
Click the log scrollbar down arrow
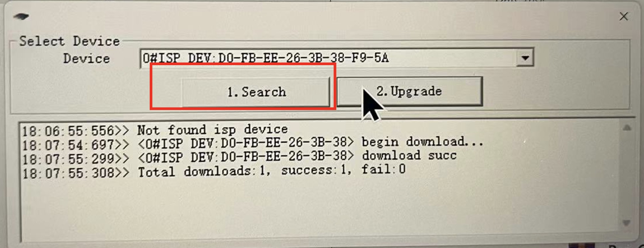(626, 223)
